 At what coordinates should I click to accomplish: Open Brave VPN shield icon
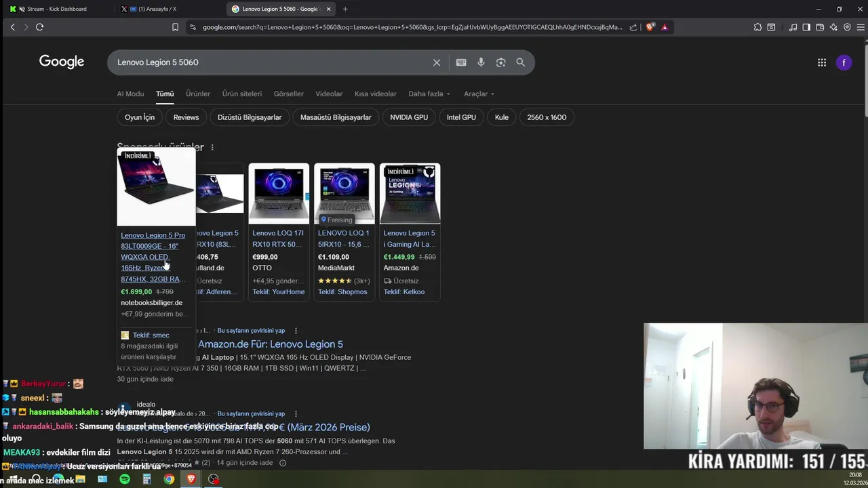tap(847, 27)
